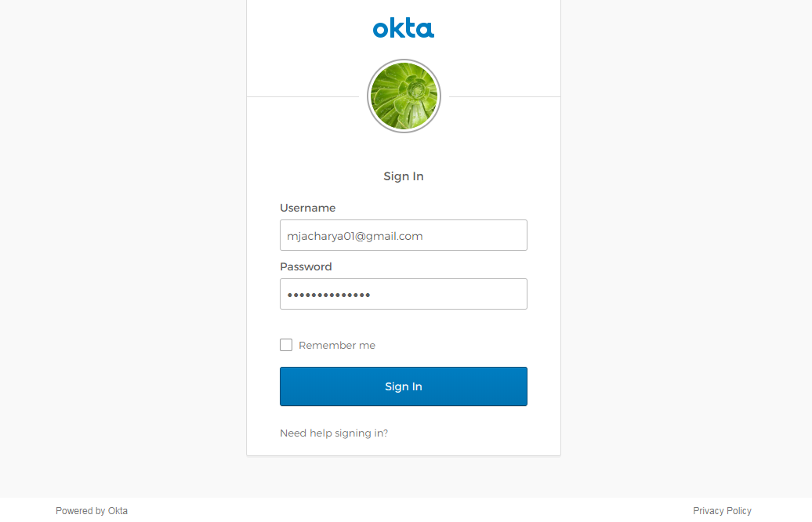This screenshot has width=812, height=522.
Task: Open the Privacy Policy footer link
Action: coord(722,510)
